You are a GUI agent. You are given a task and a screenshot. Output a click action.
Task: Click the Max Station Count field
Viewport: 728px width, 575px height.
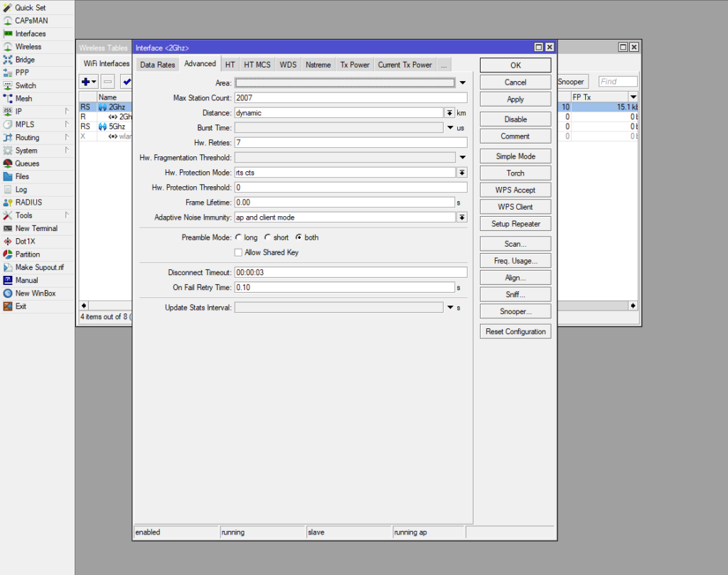pos(350,98)
